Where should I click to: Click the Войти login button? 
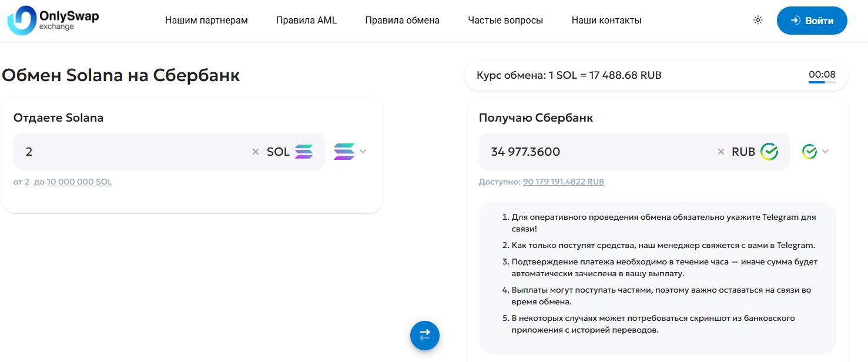812,21
